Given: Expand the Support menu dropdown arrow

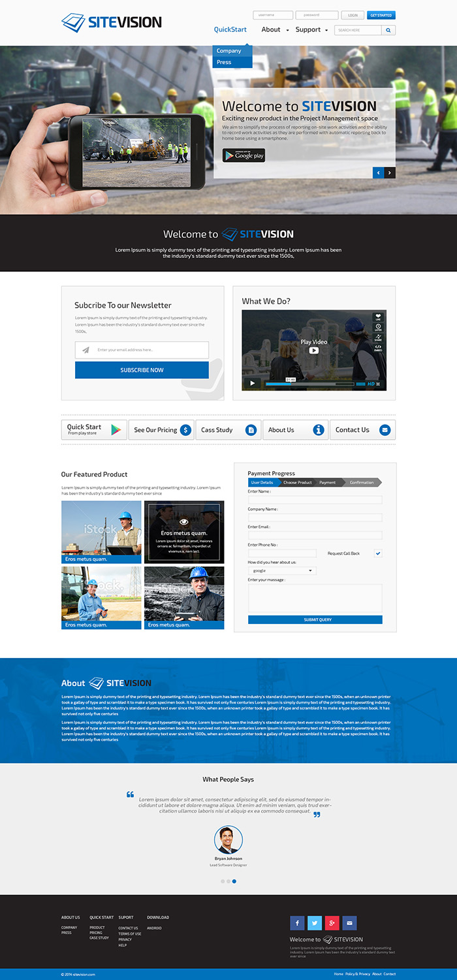Looking at the screenshot, I should point(326,31).
